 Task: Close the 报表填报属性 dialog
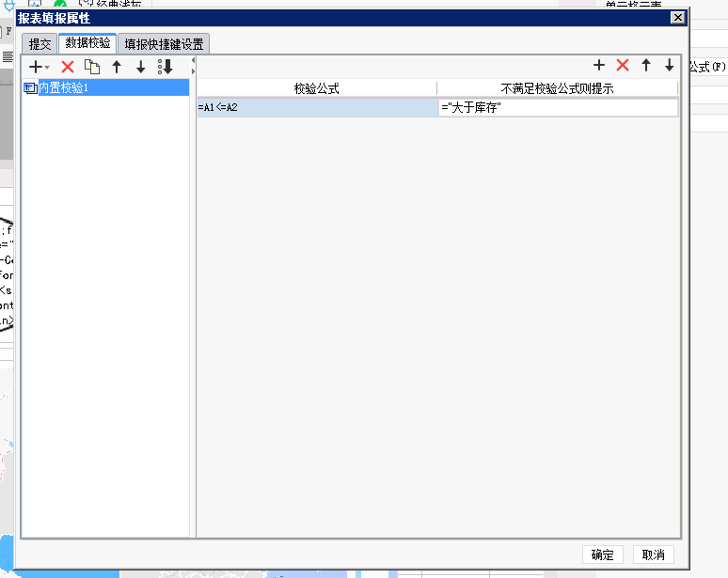pyautogui.click(x=677, y=18)
